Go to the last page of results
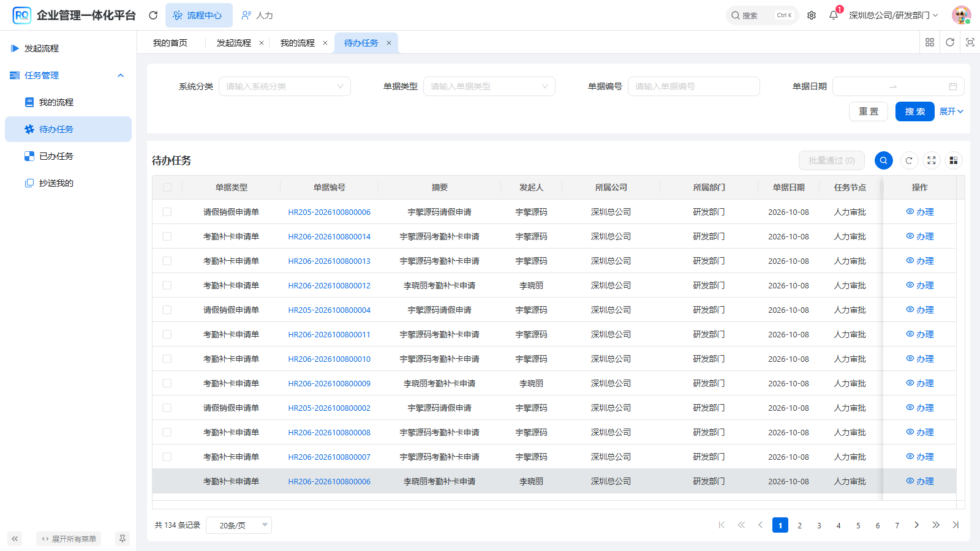The height and width of the screenshot is (551, 980). (x=956, y=525)
